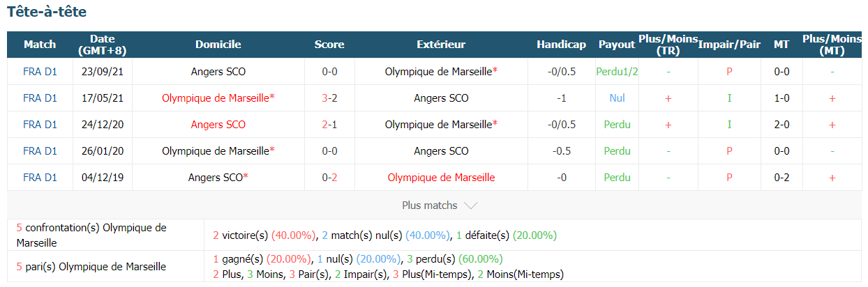Click Angers SCO away team on 26/01/20
This screenshot has width=868, height=287.
click(x=441, y=150)
